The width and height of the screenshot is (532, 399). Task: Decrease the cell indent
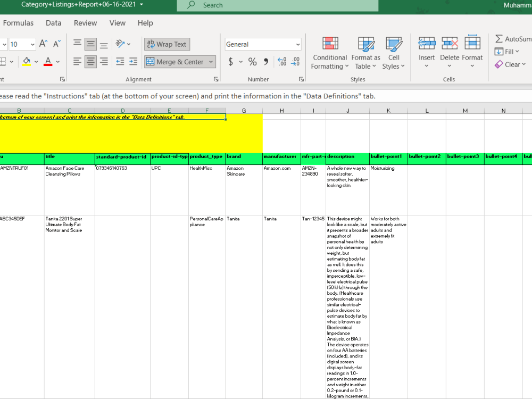tap(120, 61)
